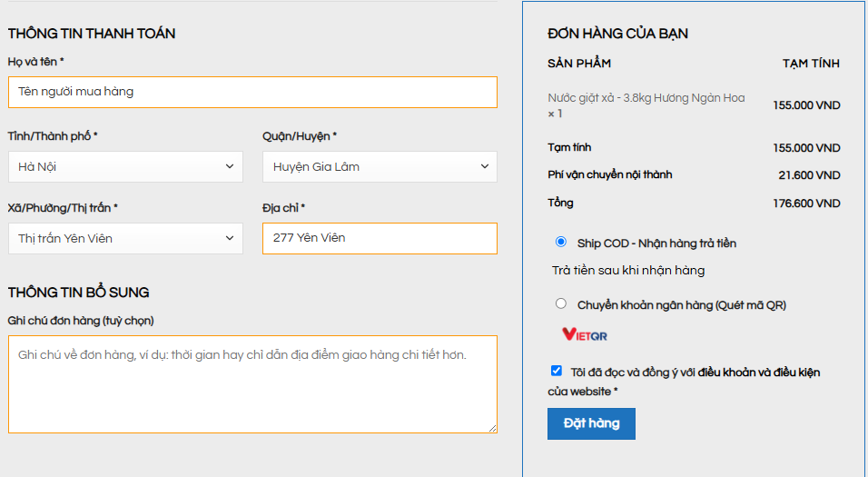Screen dimensions: 868x477
Task: Toggle the terms and conditions agreement checkbox
Action: pos(557,371)
